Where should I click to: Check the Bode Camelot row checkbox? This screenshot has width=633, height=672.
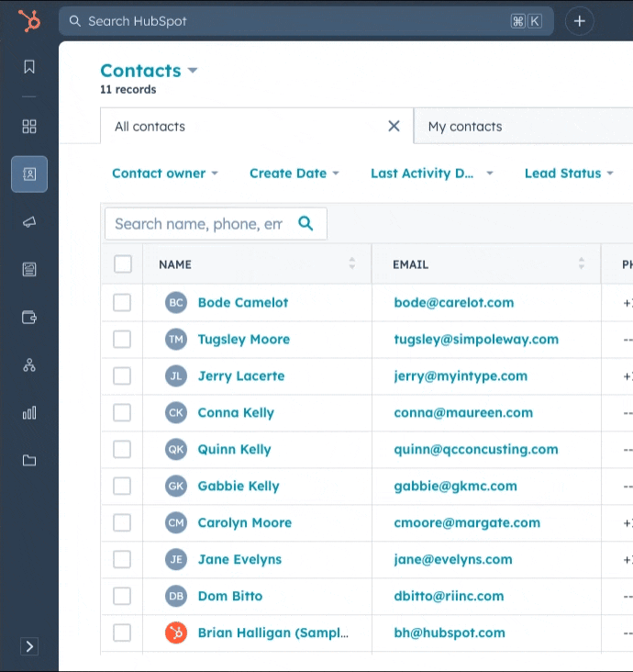coord(122,303)
